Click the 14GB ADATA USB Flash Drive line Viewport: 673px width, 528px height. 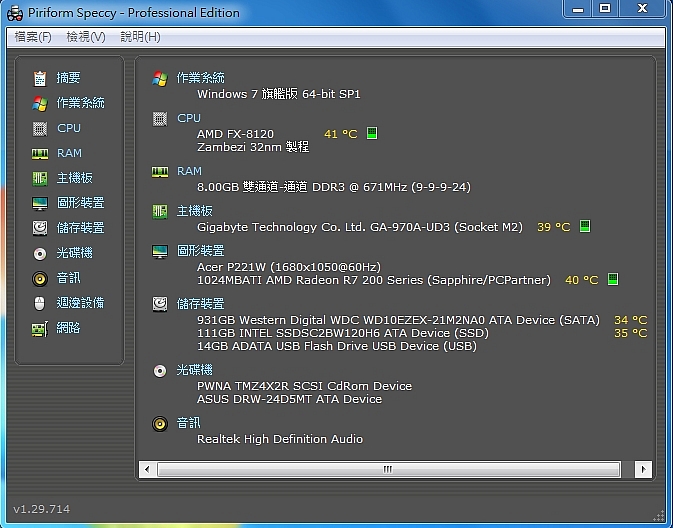[x=337, y=346]
